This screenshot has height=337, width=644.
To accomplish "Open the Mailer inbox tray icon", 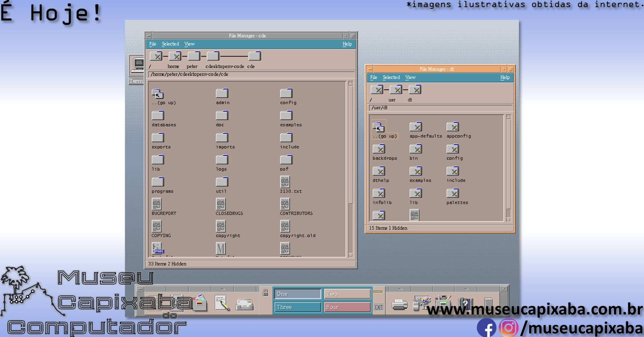I will click(245, 304).
